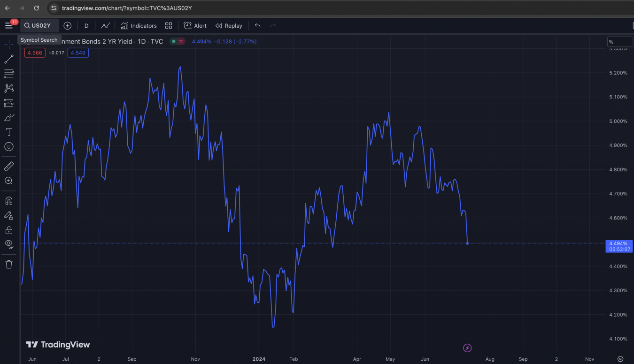The width and height of the screenshot is (634, 364).
Task: Select the Text annotation tool
Action: (9, 132)
